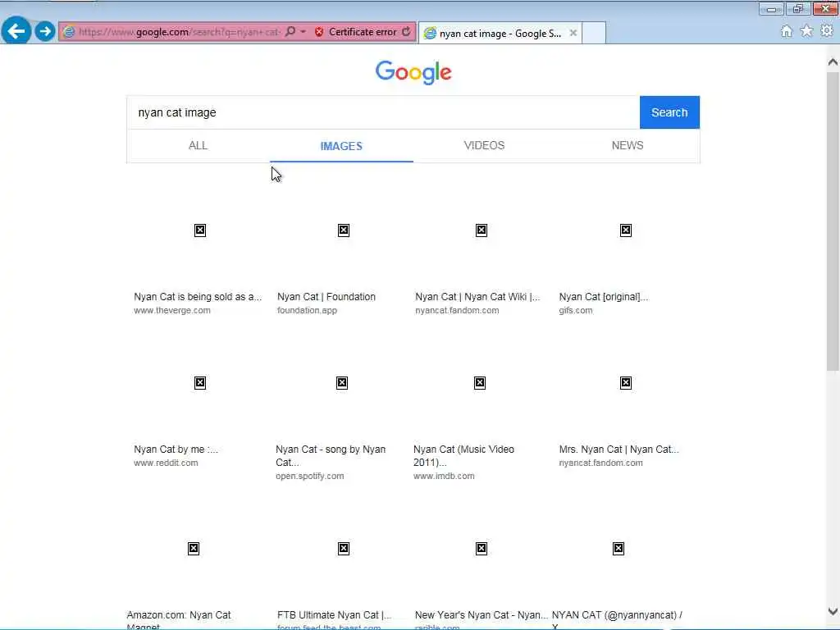Click broken image above 'Nyan Cat (Music Video'
The height and width of the screenshot is (630, 840).
pos(479,383)
